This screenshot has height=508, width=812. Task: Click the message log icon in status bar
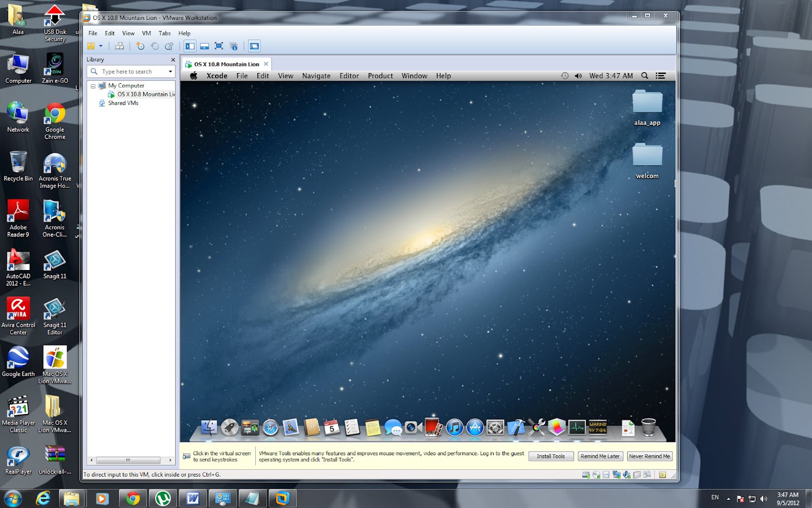662,475
